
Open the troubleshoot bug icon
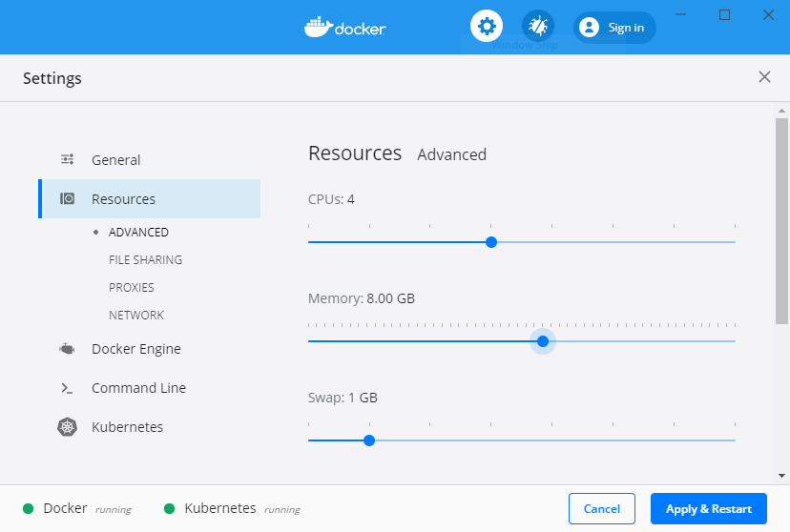point(538,26)
